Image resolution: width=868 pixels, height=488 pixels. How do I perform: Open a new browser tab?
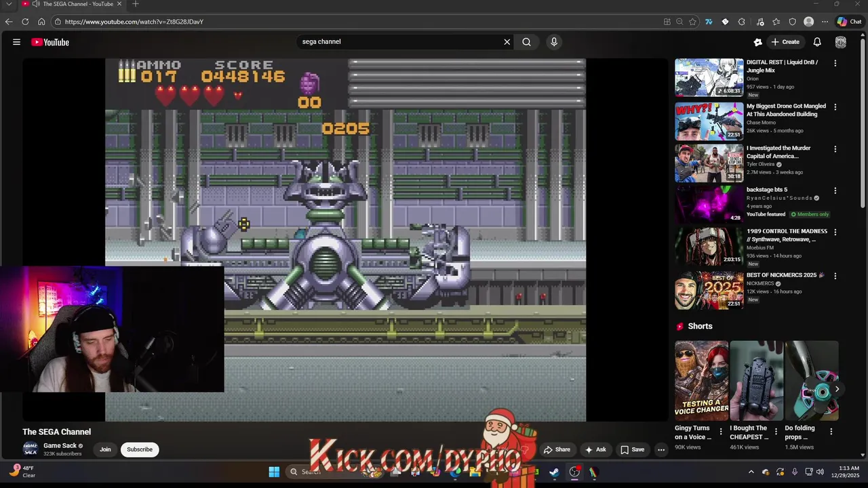(x=135, y=4)
